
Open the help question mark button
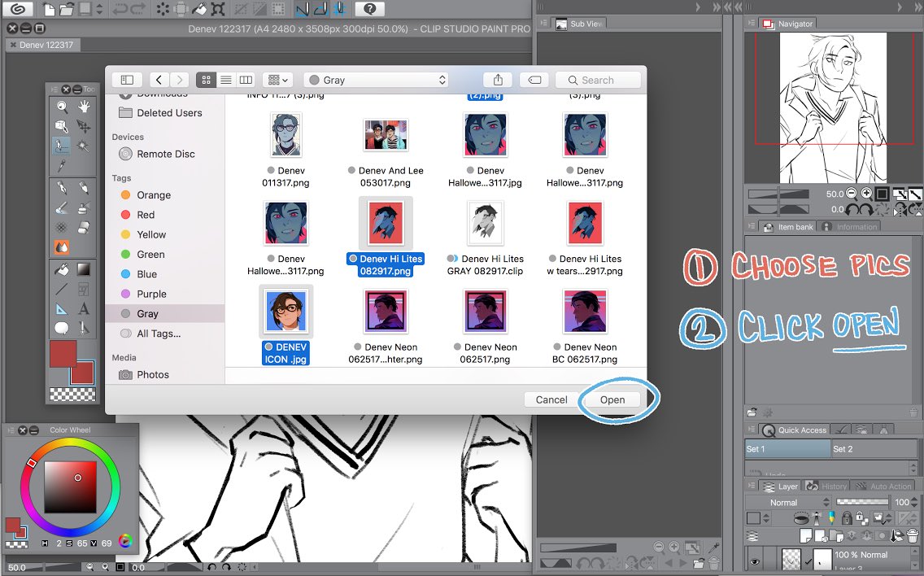[369, 9]
